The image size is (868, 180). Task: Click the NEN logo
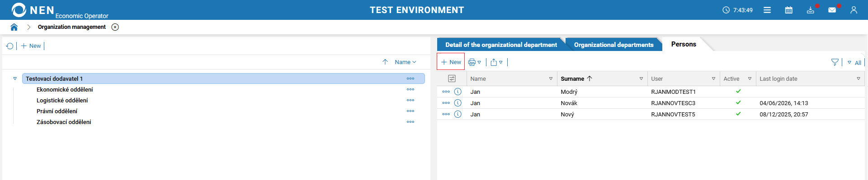click(x=33, y=10)
